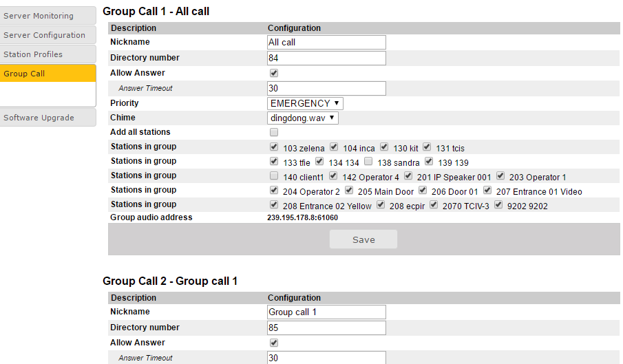Screen dimensions: 623x364
Task: Enable the Add all stations checkbox
Action: point(274,132)
